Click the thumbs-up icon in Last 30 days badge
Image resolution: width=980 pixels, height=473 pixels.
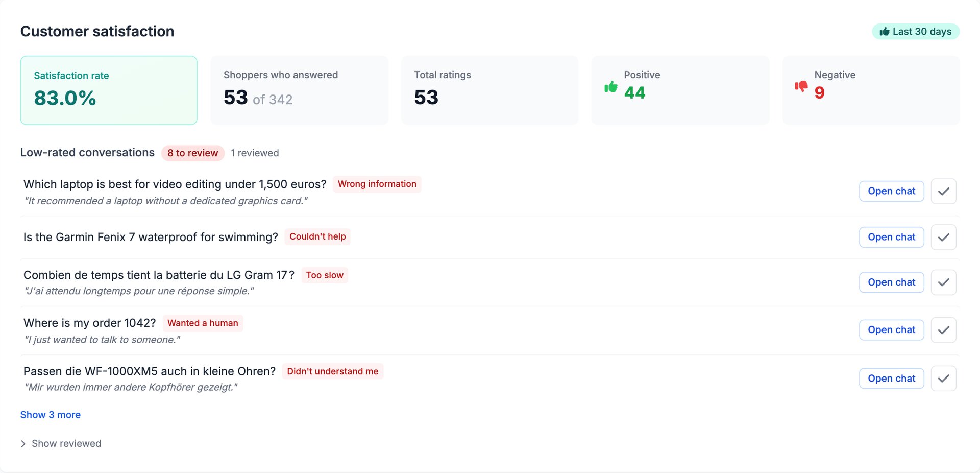[x=885, y=32]
